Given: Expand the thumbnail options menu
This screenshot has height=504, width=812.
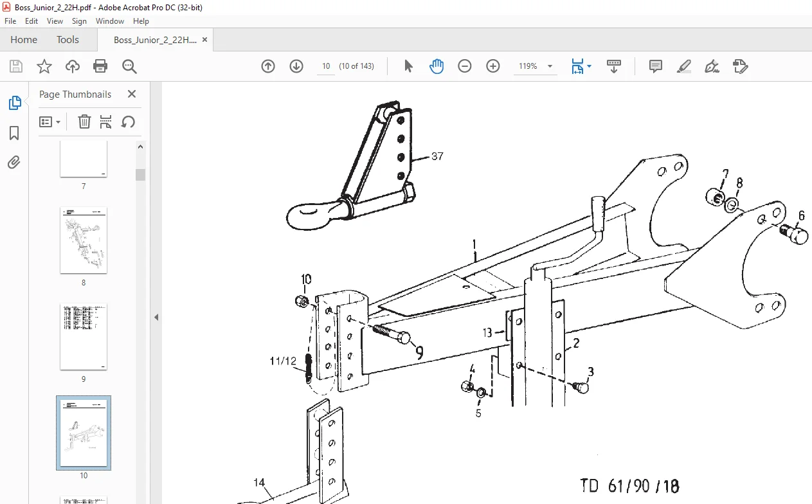Looking at the screenshot, I should tap(50, 122).
